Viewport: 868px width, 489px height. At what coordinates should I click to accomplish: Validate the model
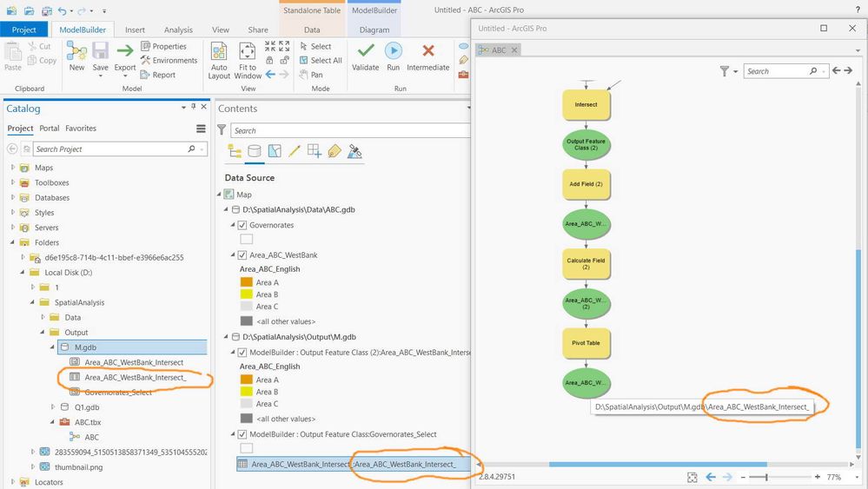coord(365,56)
